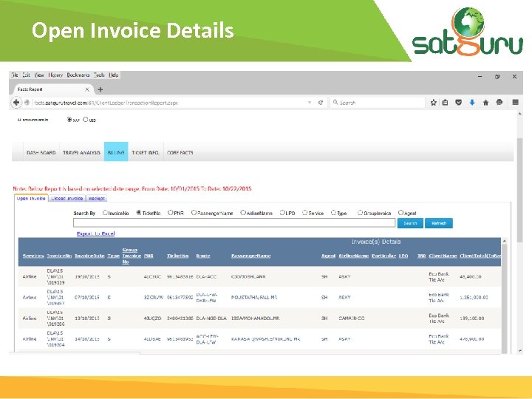The width and height of the screenshot is (532, 399).
Task: Click airline cell CAMAIR-CO
Action: pyautogui.click(x=352, y=318)
